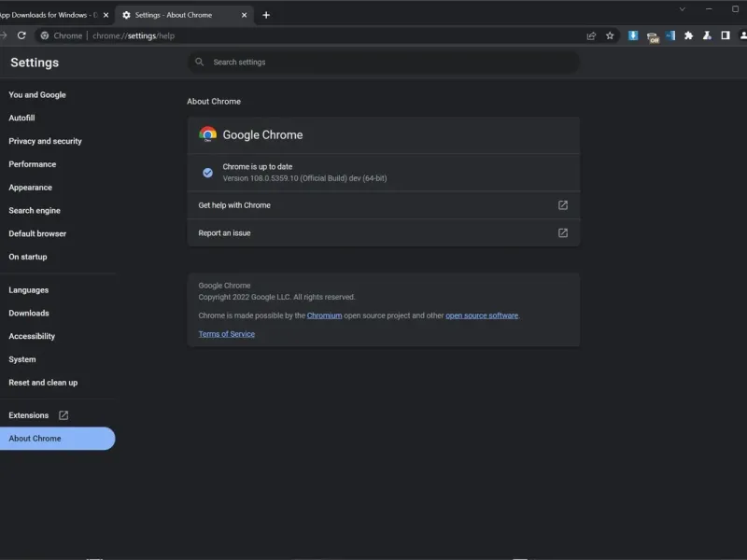
Task: Click the Search settings field
Action: pyautogui.click(x=384, y=62)
